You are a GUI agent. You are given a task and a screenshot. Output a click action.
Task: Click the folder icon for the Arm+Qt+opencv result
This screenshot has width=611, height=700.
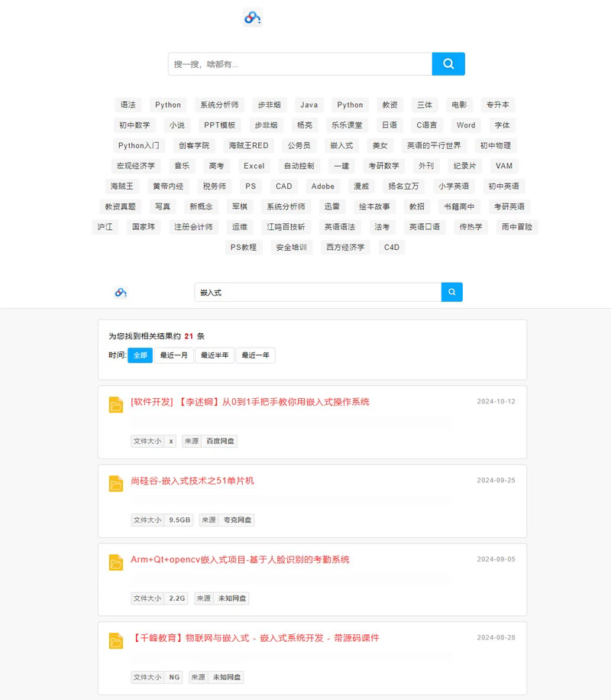coord(115,561)
